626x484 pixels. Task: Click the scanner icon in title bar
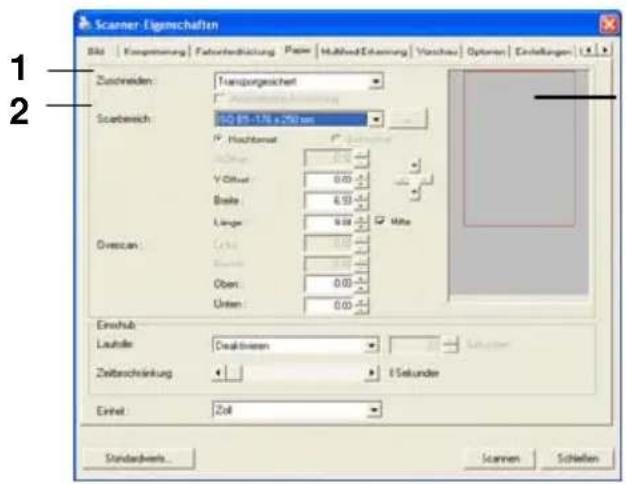pyautogui.click(x=84, y=24)
